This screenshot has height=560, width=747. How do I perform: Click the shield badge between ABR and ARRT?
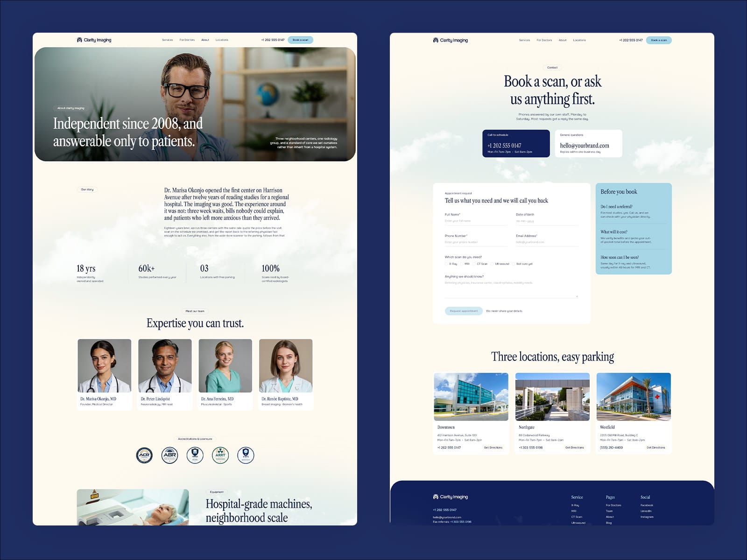(x=195, y=455)
